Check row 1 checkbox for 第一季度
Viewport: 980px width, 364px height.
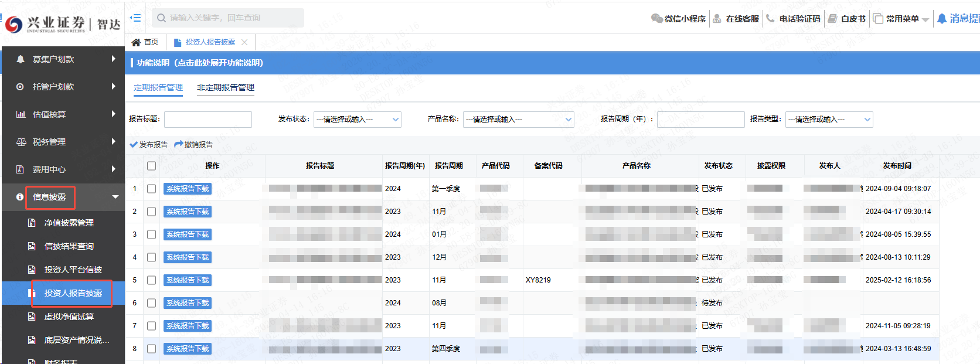coord(151,189)
